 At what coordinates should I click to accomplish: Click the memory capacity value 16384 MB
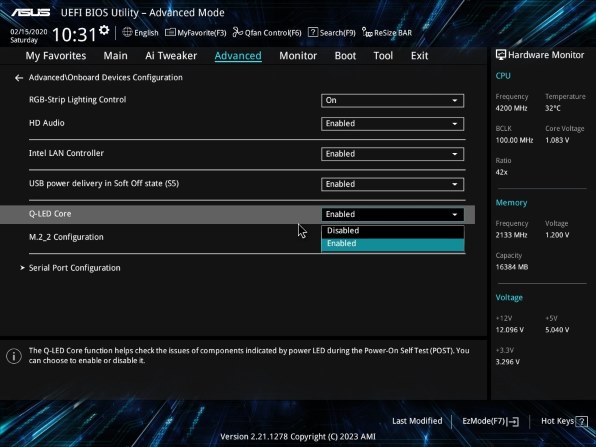pos(512,267)
